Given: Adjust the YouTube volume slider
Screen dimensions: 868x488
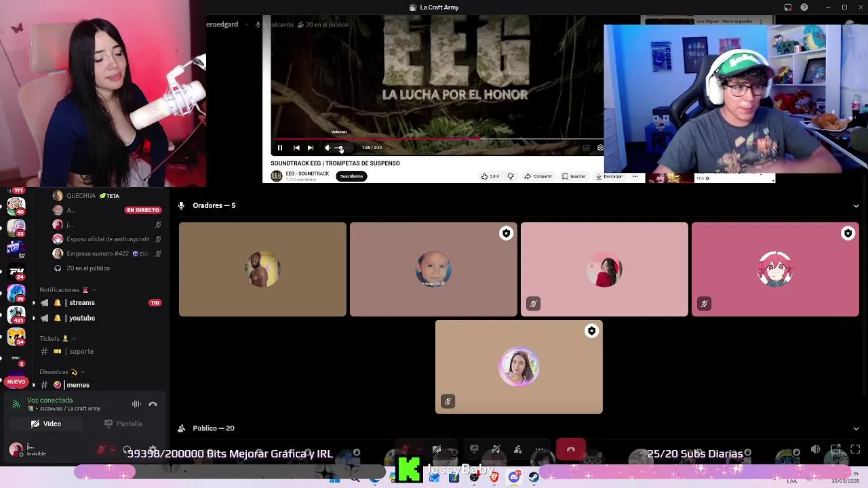Looking at the screenshot, I should tap(342, 148).
